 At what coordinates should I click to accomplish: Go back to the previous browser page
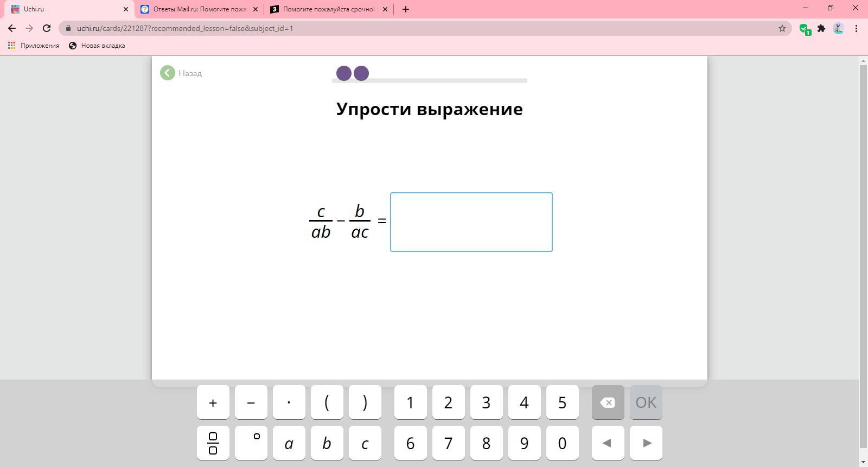[x=12, y=28]
